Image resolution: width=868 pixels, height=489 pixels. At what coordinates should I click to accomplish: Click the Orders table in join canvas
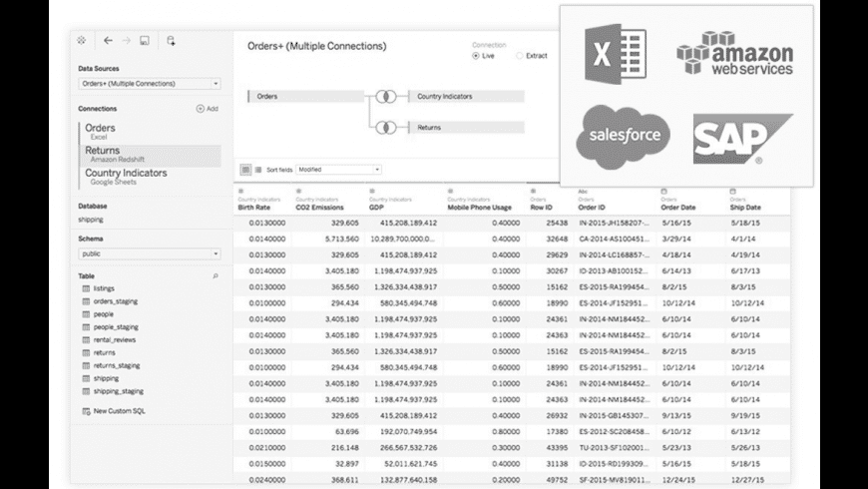[x=306, y=97]
